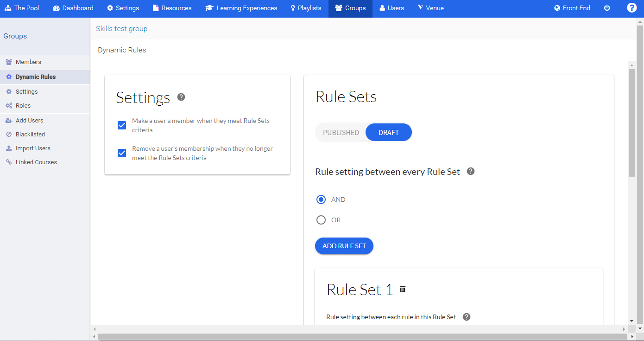
Task: Open Learning Experiences from the top bar
Action: 241,7
